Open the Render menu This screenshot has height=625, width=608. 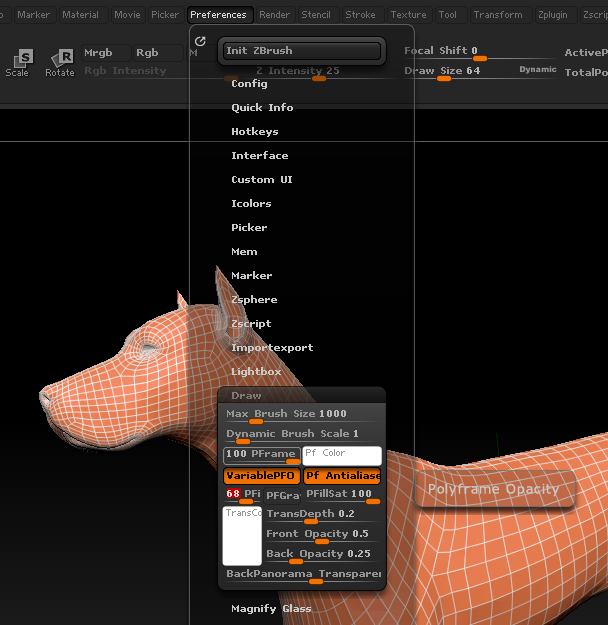pos(274,15)
